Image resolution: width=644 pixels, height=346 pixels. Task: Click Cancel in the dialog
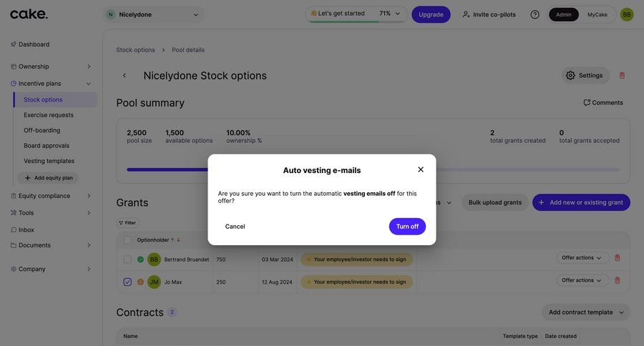(235, 227)
